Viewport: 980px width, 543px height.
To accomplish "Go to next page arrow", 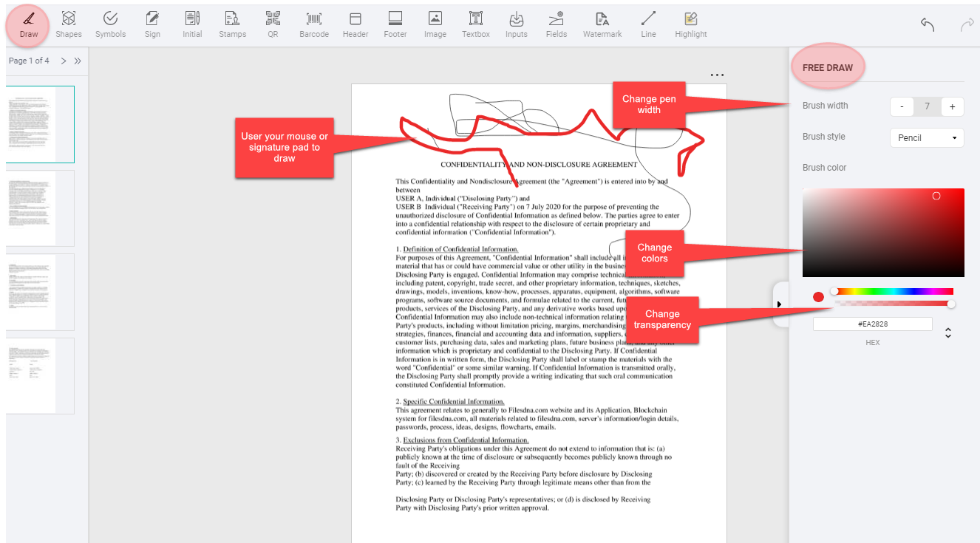I will tap(64, 61).
